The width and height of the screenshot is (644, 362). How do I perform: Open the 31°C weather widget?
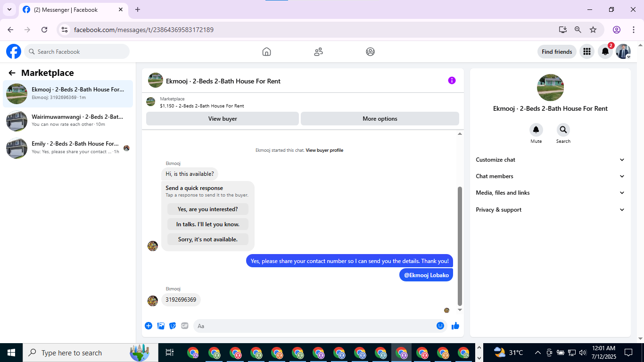click(x=508, y=353)
